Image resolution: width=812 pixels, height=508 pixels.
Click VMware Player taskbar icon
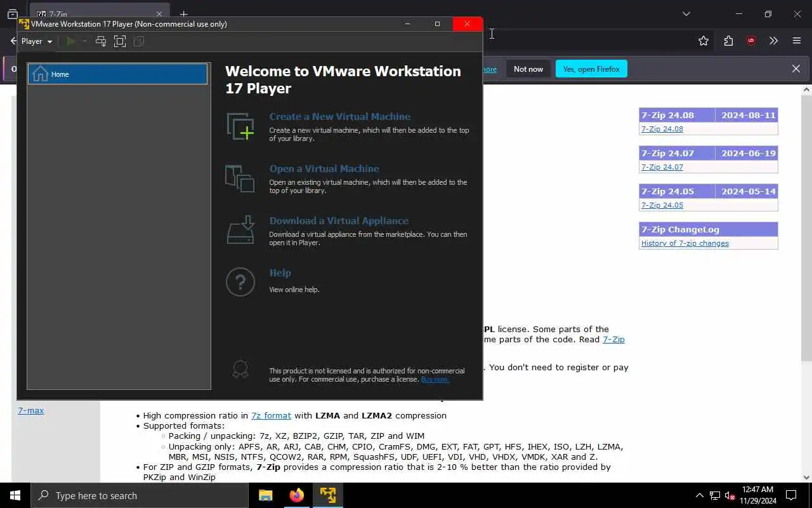[327, 495]
